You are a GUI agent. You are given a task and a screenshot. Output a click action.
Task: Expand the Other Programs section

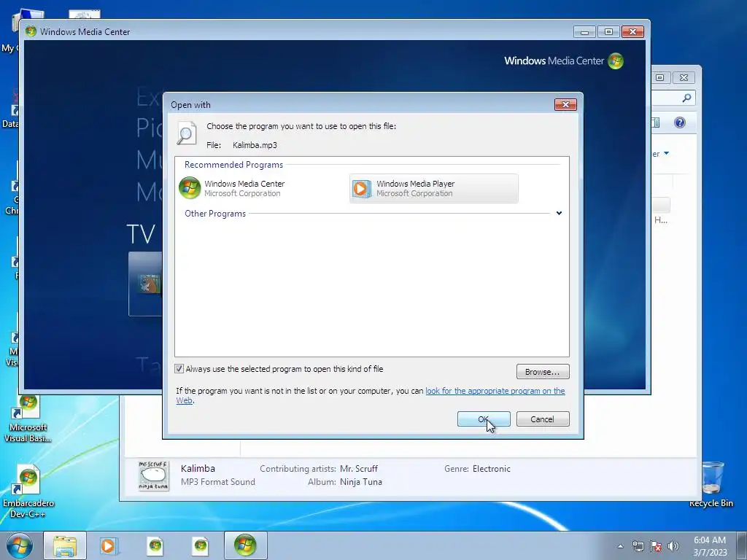coord(559,214)
